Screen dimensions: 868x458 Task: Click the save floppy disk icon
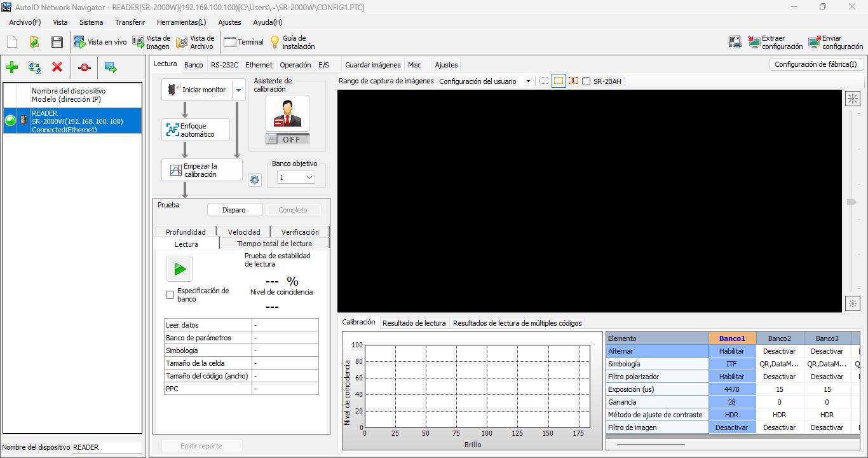(57, 42)
